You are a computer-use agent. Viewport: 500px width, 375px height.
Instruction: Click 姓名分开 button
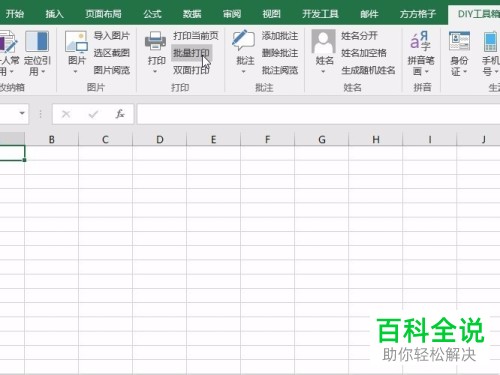359,36
